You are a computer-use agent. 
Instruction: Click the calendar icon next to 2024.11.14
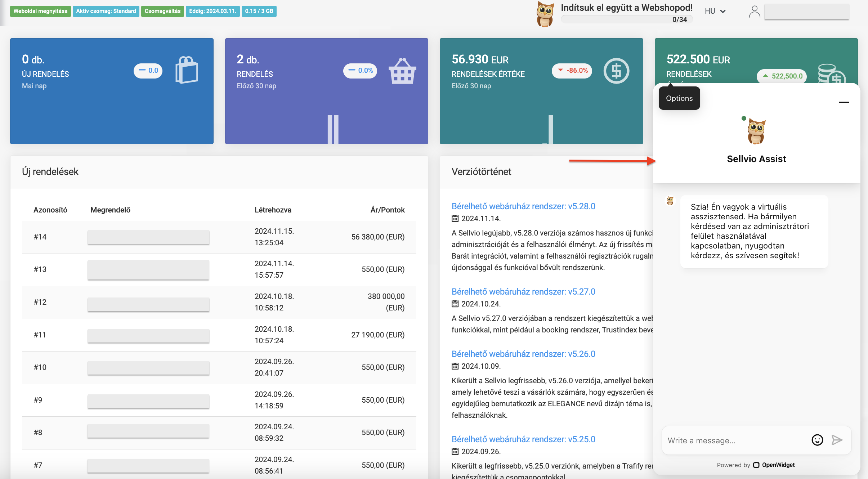pyautogui.click(x=455, y=218)
